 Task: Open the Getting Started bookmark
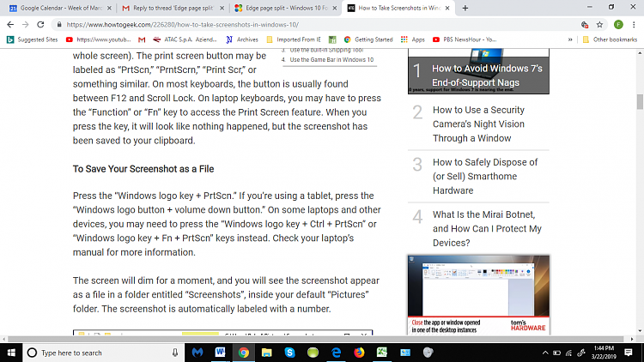(368, 39)
